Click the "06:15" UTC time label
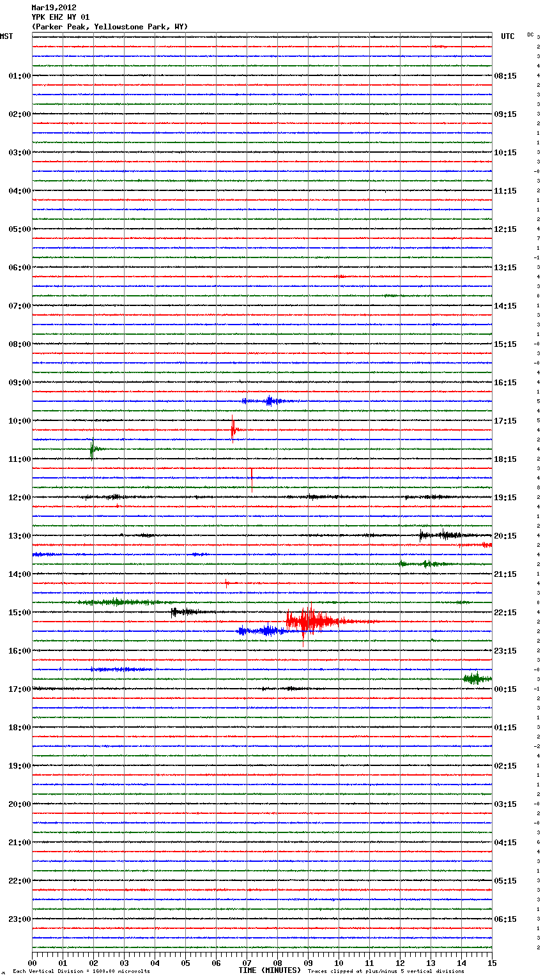This screenshot has width=543, height=980. [x=505, y=919]
